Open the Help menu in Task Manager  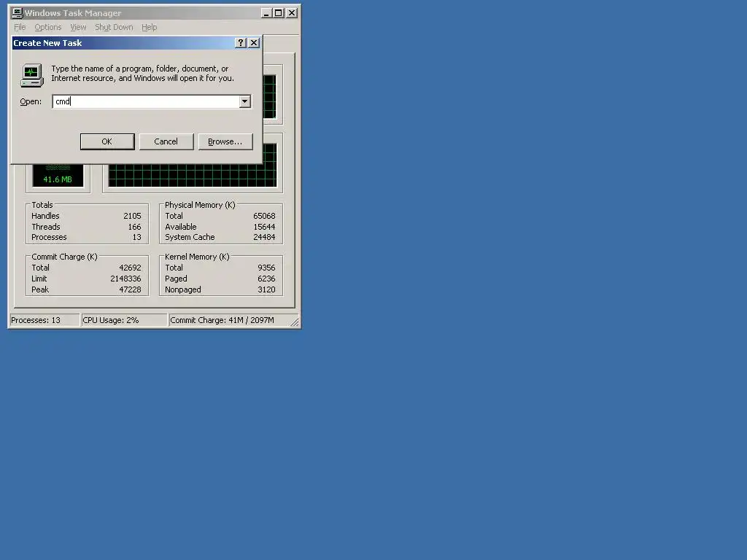pos(149,27)
